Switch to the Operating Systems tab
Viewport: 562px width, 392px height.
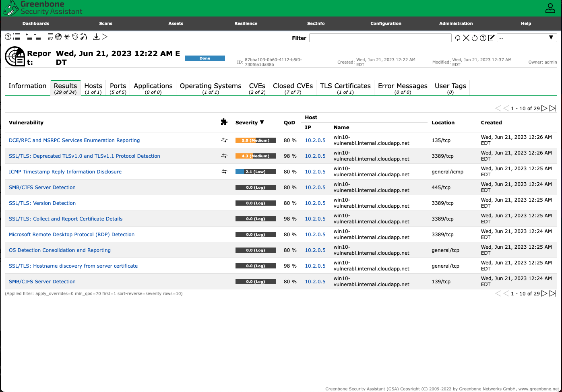(211, 88)
